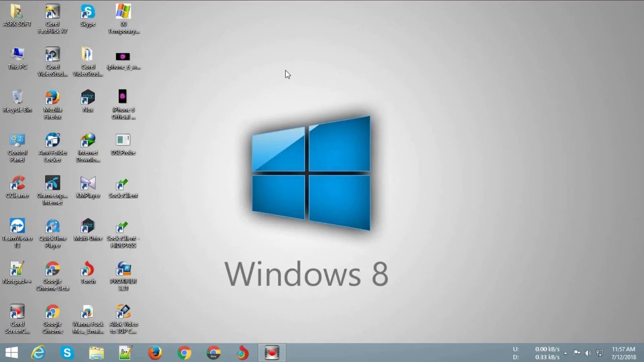Open the clock showing 11:57 AM
The width and height of the screenshot is (644, 362).
click(x=624, y=353)
